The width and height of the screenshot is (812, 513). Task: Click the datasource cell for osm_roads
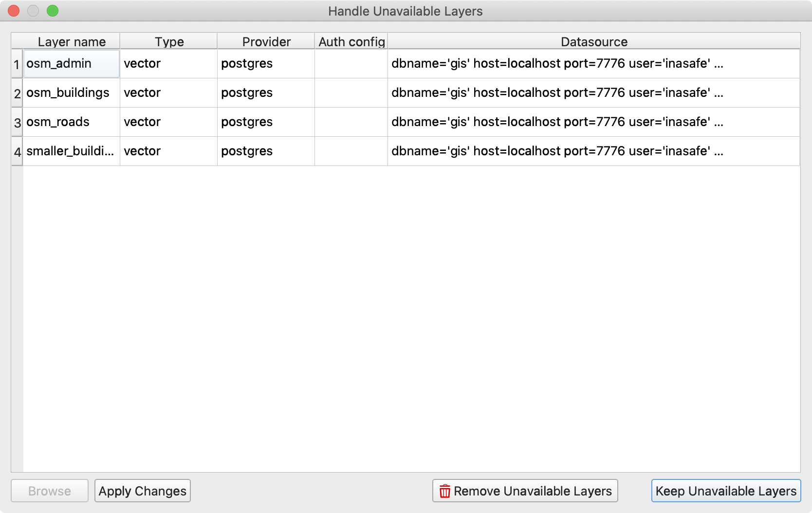click(593, 122)
